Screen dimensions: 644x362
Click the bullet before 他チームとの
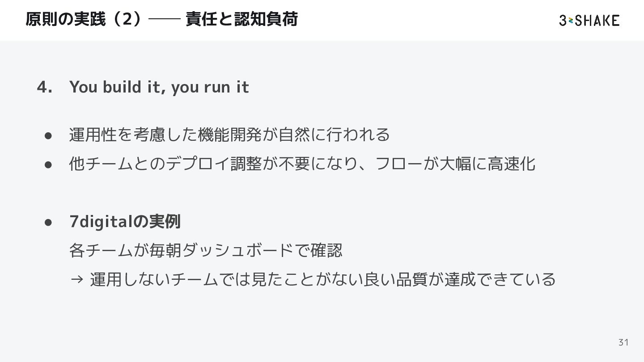pos(49,164)
